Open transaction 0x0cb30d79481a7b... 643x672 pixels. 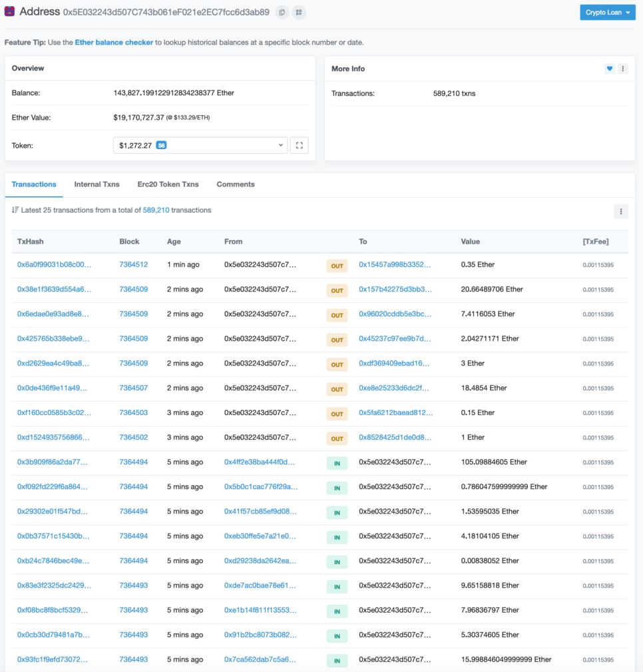53,635
